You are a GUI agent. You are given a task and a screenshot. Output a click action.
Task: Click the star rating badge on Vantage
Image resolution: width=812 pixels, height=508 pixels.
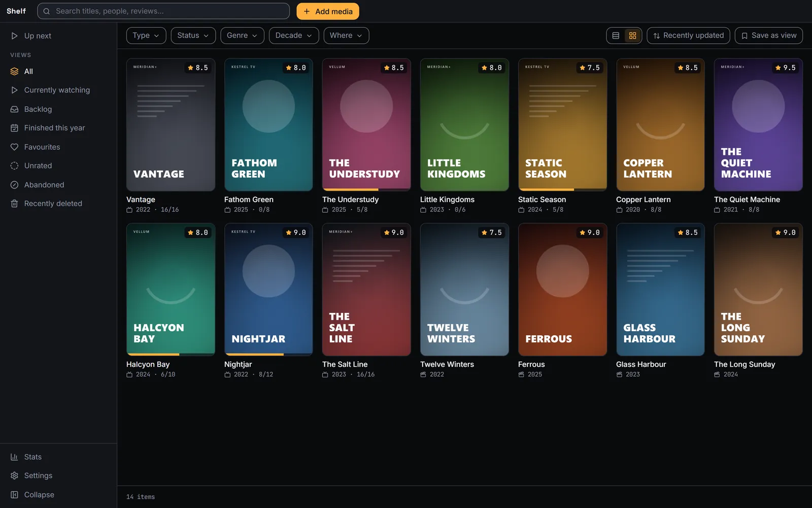point(198,68)
